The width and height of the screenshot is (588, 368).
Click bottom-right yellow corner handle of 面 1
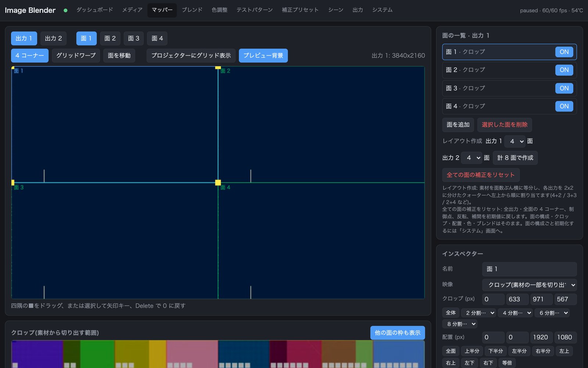pos(218,183)
